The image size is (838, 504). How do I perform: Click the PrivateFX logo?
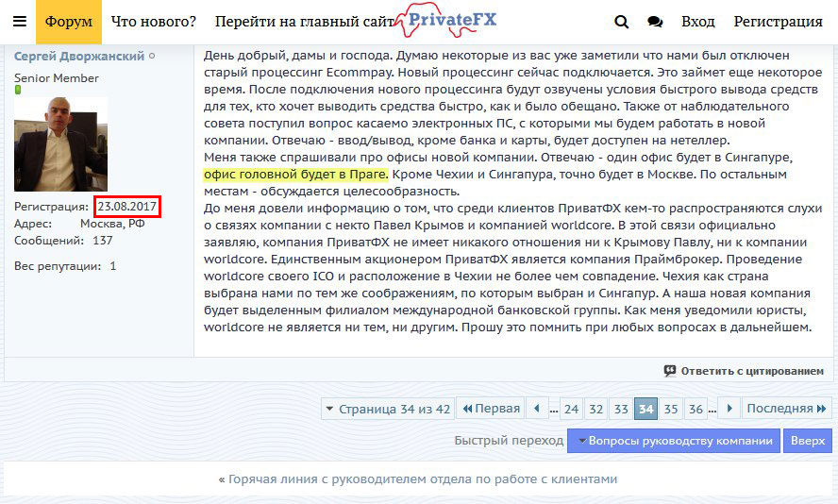[x=446, y=21]
